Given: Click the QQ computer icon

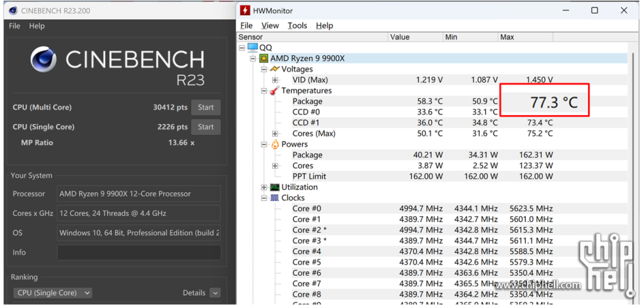Looking at the screenshot, I should coord(252,48).
